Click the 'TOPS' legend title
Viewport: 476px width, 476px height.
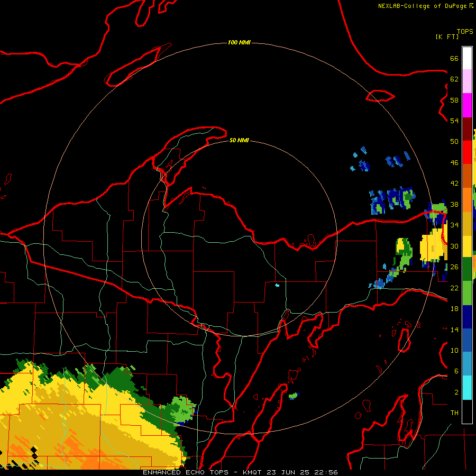point(465,31)
